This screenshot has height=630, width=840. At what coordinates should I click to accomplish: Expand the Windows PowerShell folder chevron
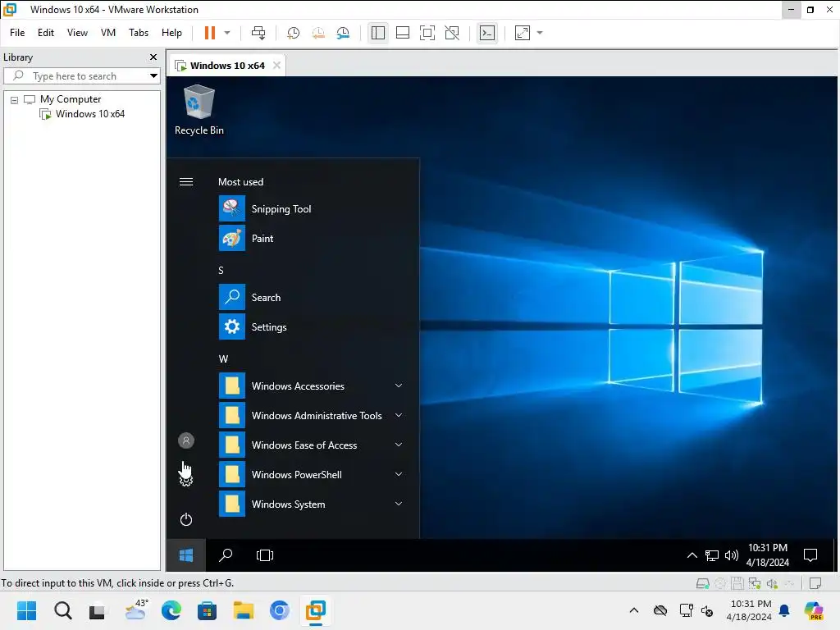pos(399,474)
